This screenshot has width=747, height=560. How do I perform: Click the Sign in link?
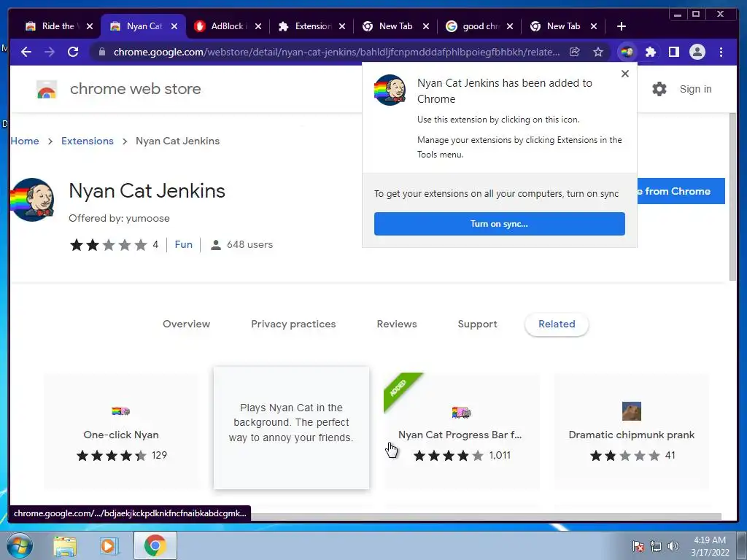695,89
